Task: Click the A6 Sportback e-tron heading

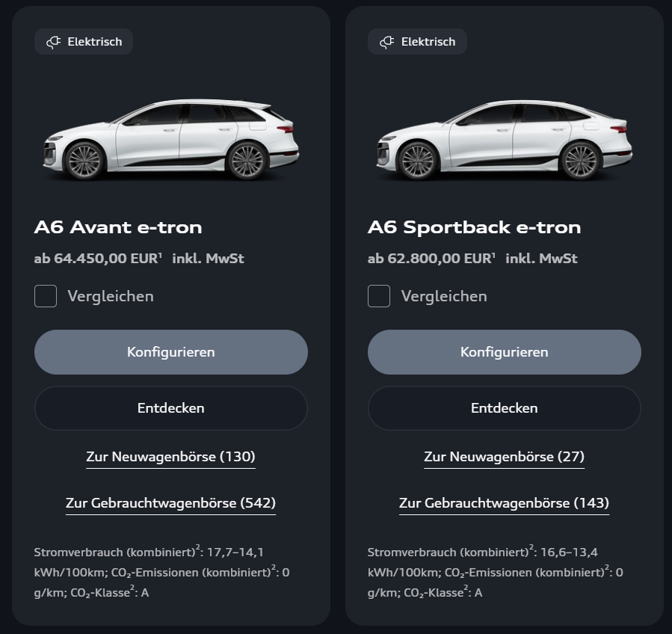Action: pyautogui.click(x=474, y=227)
